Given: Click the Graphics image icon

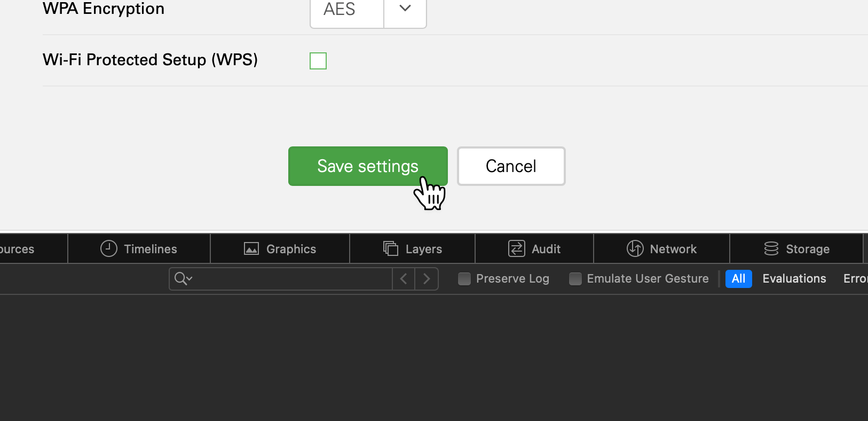Looking at the screenshot, I should coord(251,248).
